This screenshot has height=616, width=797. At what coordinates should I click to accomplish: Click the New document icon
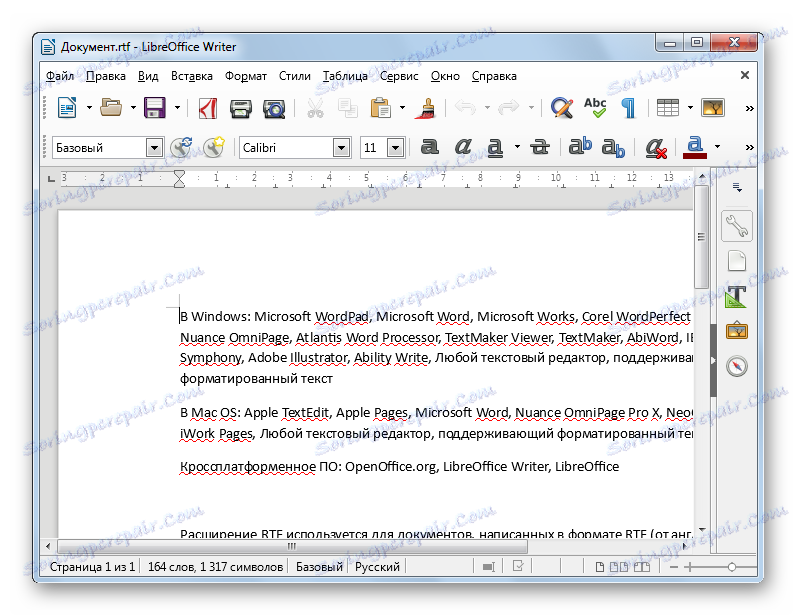coord(67,108)
